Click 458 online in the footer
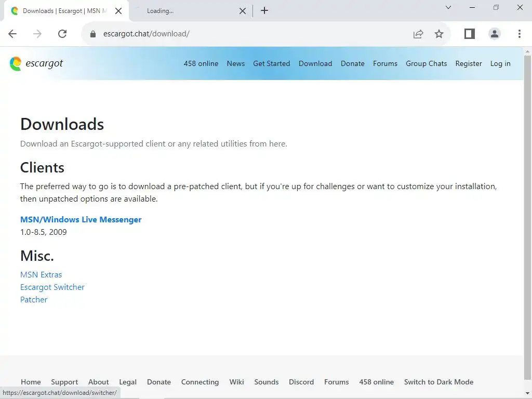 pos(376,382)
